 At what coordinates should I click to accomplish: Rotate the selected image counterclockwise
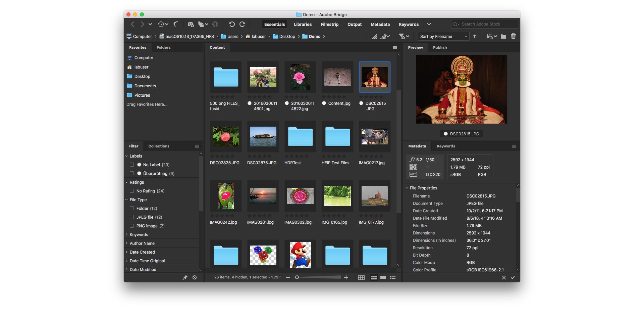click(x=232, y=24)
